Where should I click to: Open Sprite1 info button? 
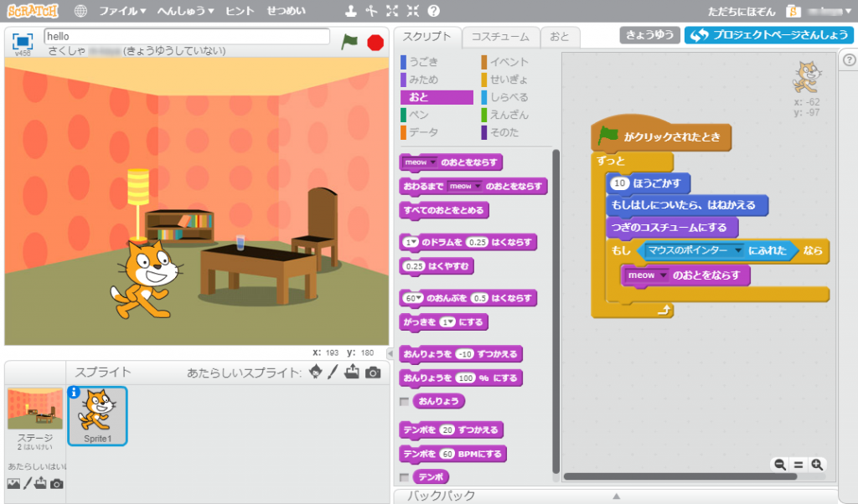(x=74, y=392)
